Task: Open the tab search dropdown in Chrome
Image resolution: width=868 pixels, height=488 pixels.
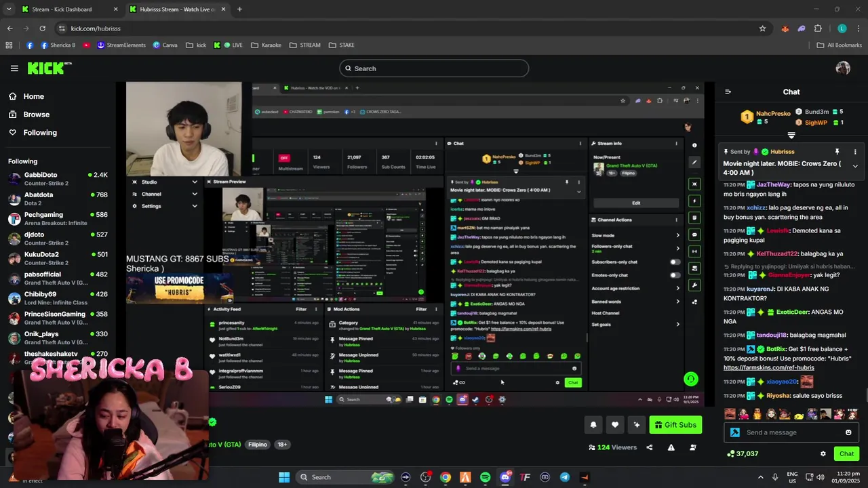Action: tap(9, 9)
